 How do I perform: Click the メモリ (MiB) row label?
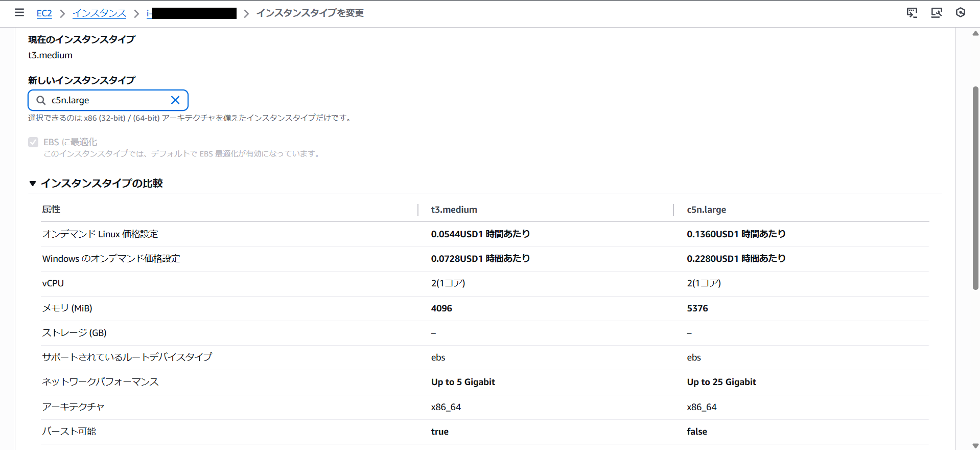[67, 308]
